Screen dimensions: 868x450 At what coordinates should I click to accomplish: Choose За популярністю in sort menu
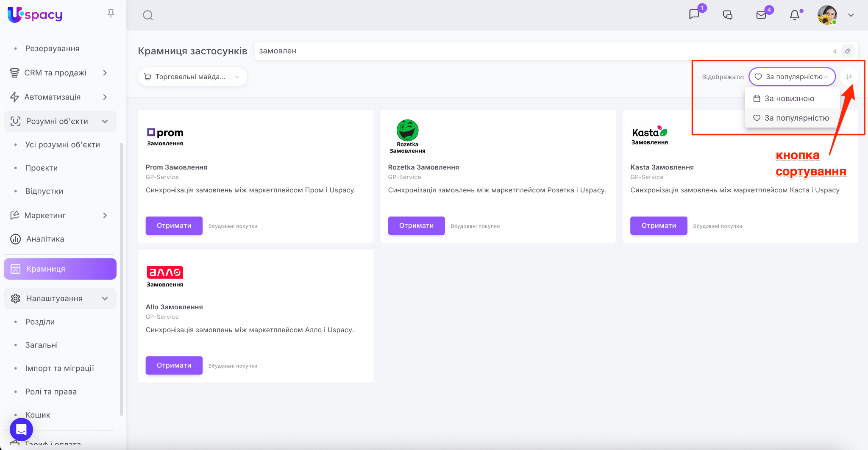click(x=796, y=118)
